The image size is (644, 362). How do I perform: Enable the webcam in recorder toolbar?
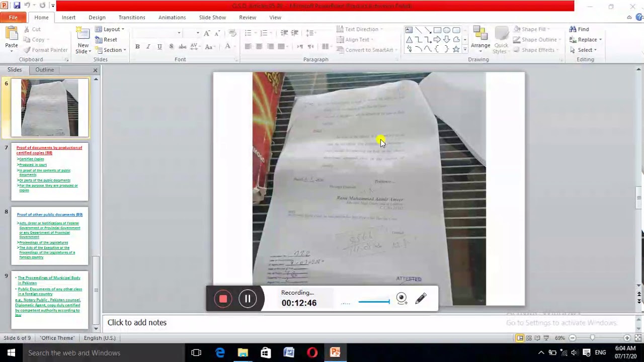[x=401, y=299]
